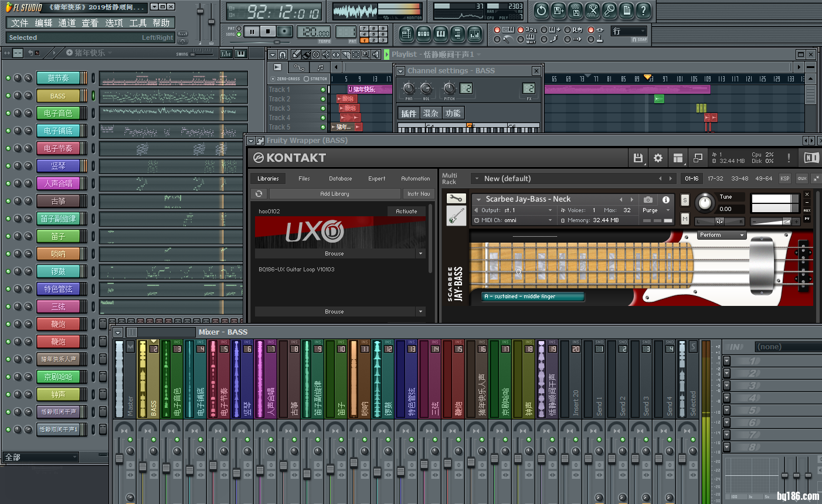Open the last menu in the FL Studio menu bar
Viewport: 822px width, 504px height.
tap(161, 23)
